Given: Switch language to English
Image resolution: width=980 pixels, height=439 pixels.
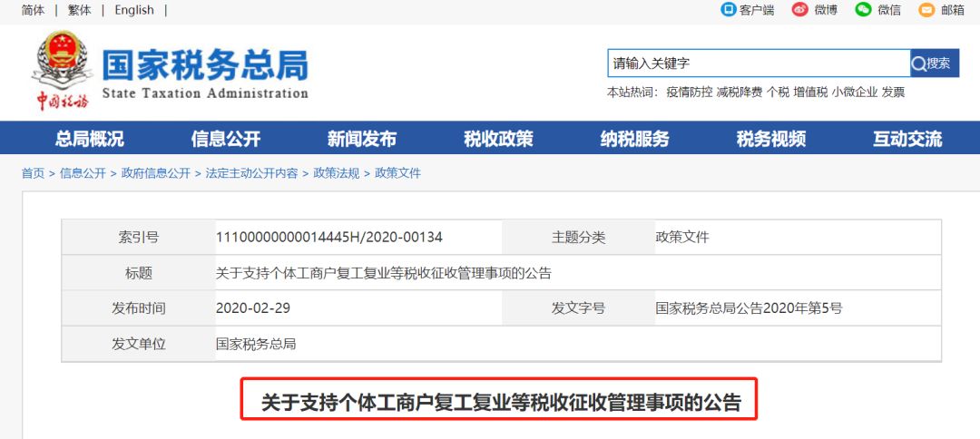Looking at the screenshot, I should (x=133, y=10).
